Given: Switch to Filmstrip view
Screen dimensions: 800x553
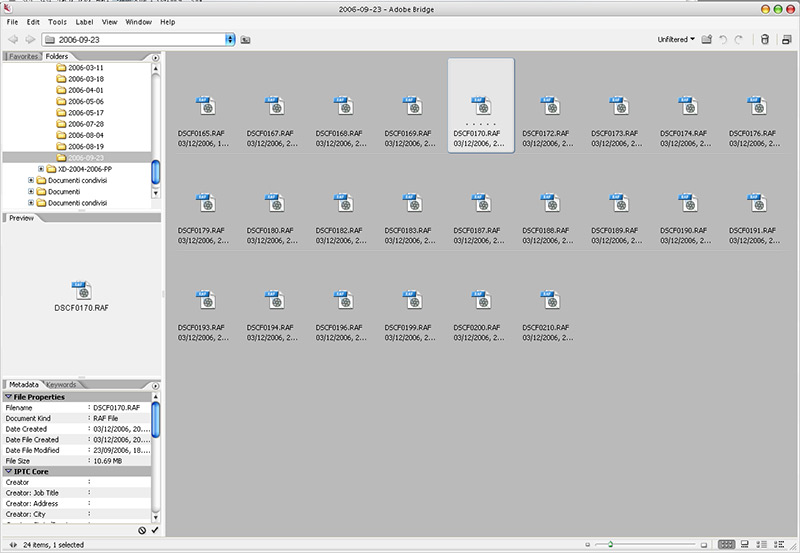Looking at the screenshot, I should 745,544.
